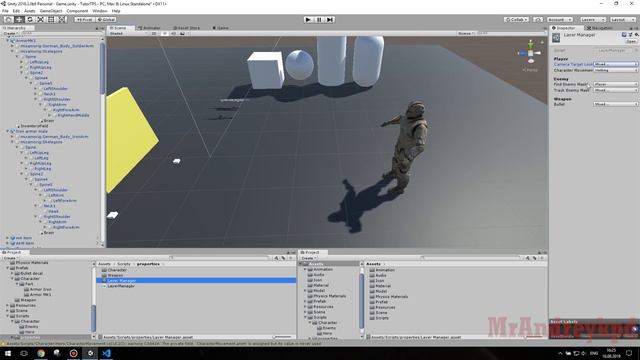Image resolution: width=640 pixels, height=360 pixels.
Task: Open Visual Studio Code from taskbar
Action: [107, 353]
